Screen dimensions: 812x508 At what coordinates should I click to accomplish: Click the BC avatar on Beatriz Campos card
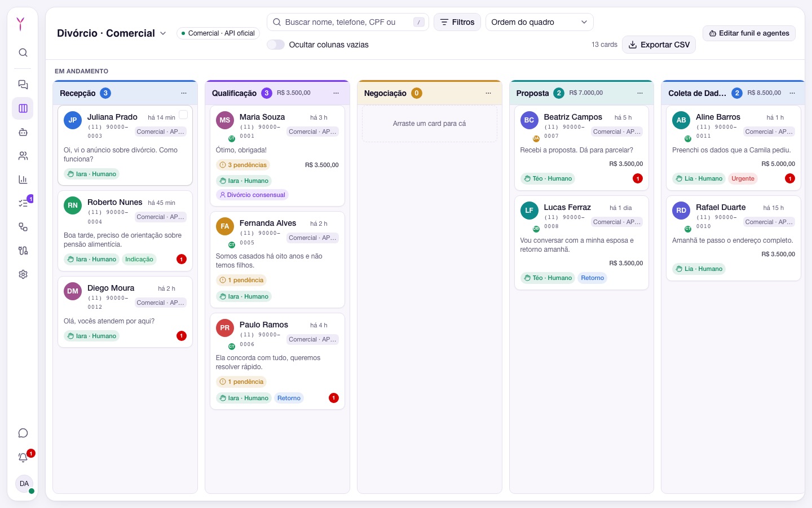click(529, 120)
